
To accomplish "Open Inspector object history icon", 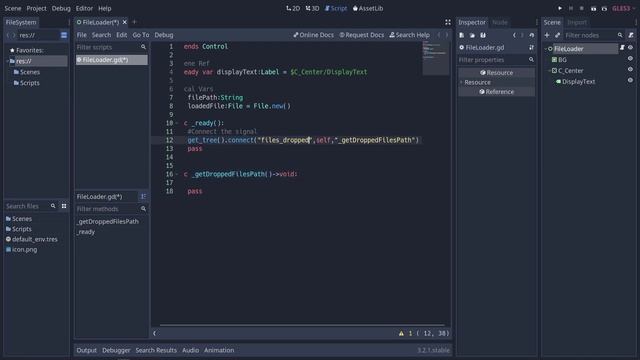I will pyautogui.click(x=531, y=36).
